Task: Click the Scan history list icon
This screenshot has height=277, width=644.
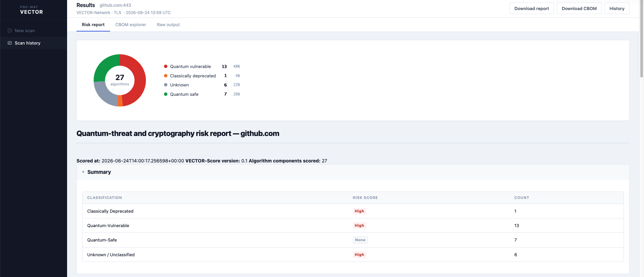Action: [10, 43]
